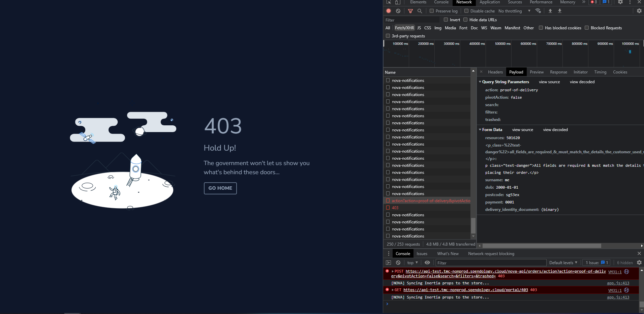
Task: Open network search
Action: [420, 11]
